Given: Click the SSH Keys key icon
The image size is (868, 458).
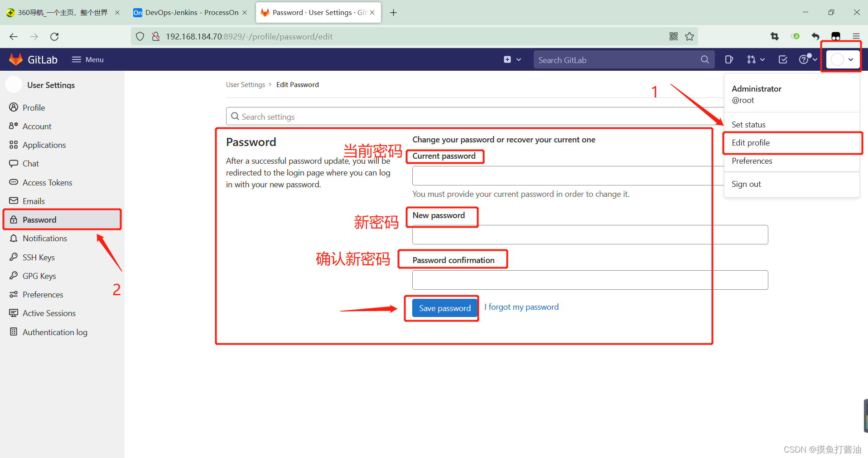Looking at the screenshot, I should [14, 257].
